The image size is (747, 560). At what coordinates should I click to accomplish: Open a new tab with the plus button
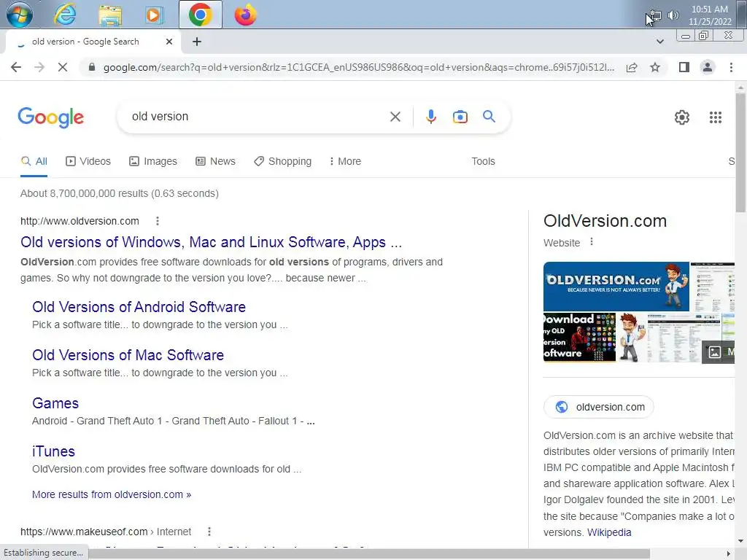197,42
